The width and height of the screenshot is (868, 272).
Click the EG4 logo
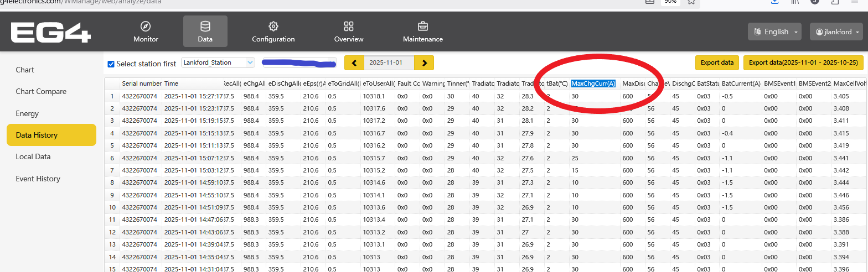pyautogui.click(x=50, y=32)
